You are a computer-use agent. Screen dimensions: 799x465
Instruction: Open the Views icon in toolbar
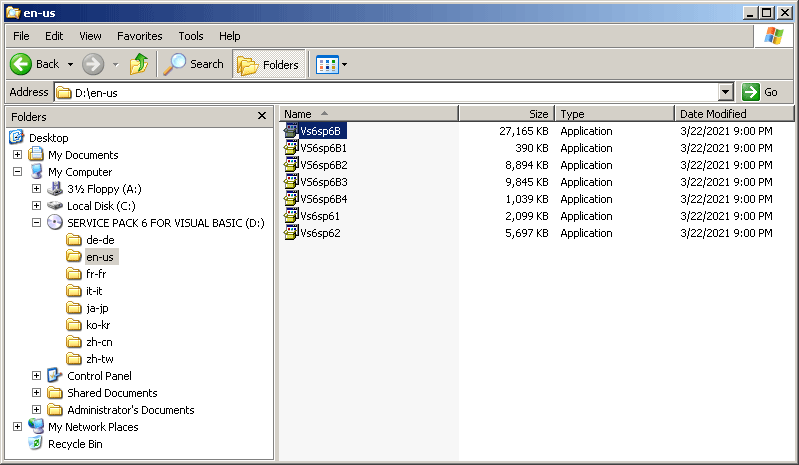[x=327, y=65]
